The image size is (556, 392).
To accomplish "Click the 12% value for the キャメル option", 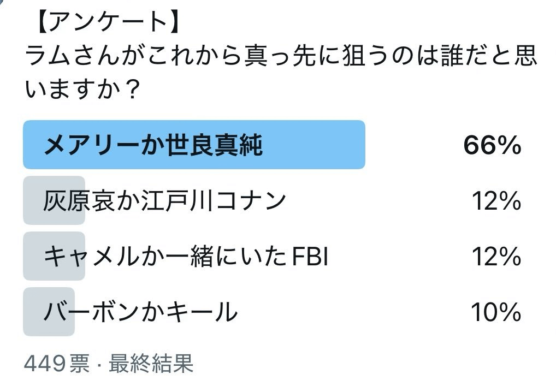I will 495,257.
